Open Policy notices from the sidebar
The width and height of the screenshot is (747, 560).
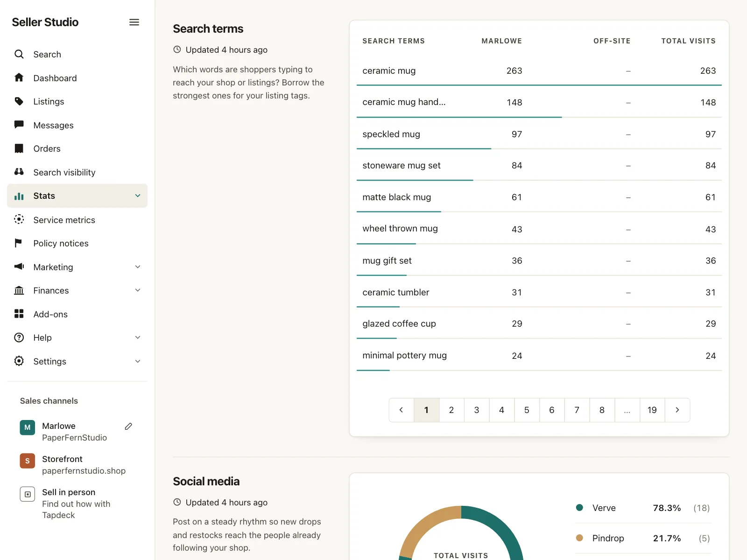[77, 243]
